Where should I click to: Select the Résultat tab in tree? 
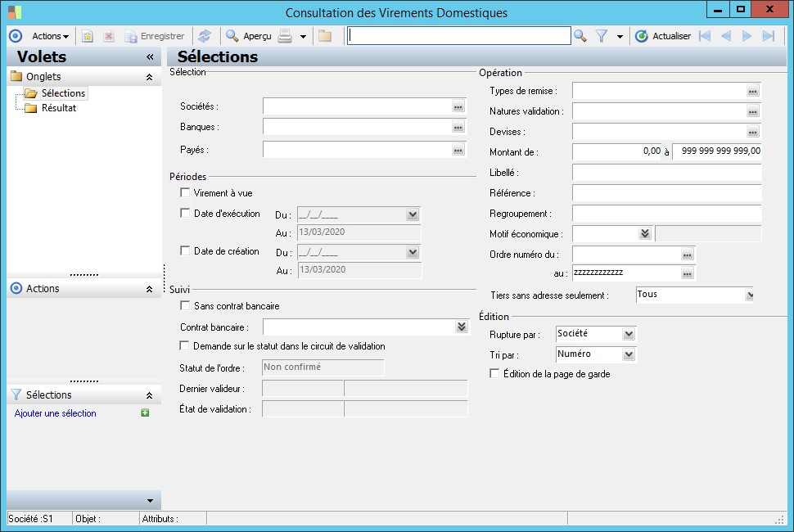tap(59, 108)
